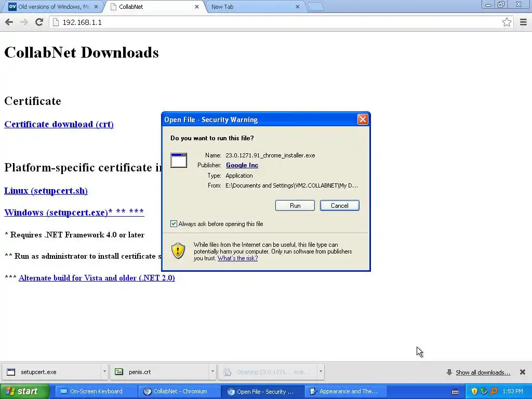This screenshot has height=399, width=532.
Task: Click the From path E:\Documents and Settings text
Action: [x=291, y=185]
